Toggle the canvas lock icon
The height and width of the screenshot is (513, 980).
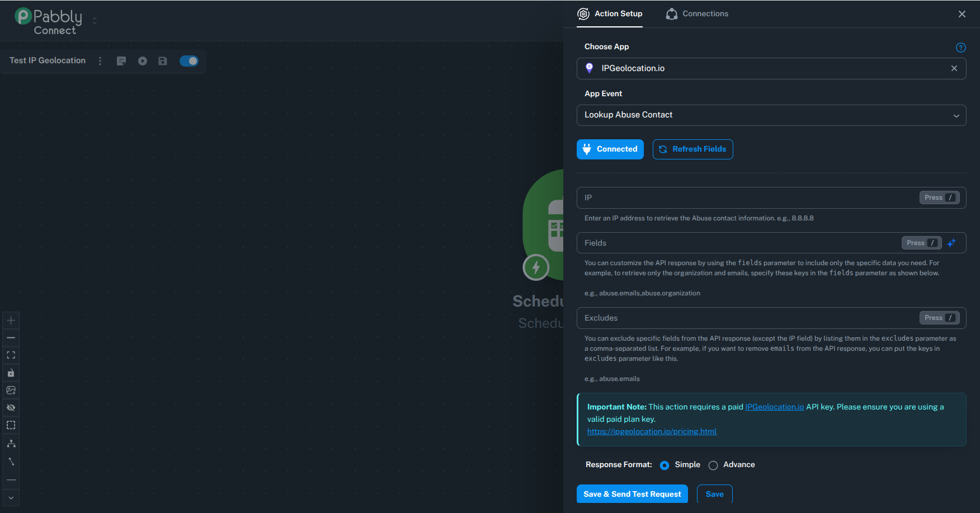[11, 373]
